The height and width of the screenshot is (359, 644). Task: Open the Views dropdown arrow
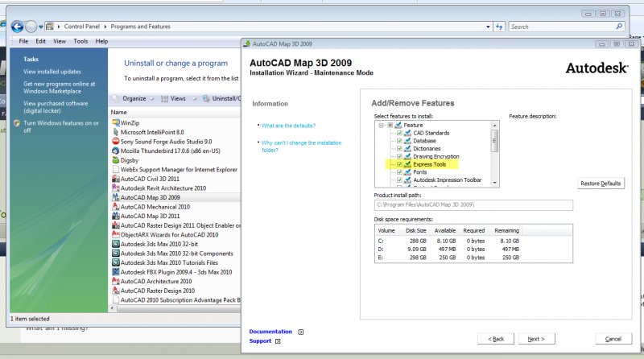click(195, 98)
